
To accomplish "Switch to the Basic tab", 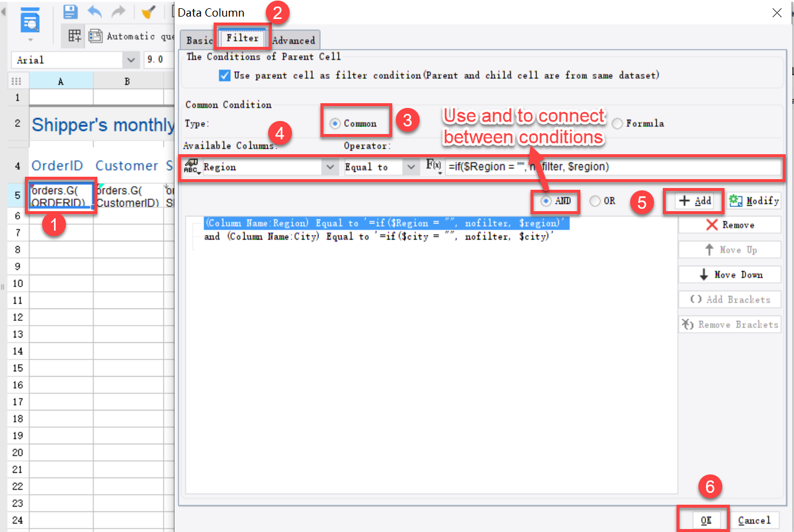I will tap(197, 40).
